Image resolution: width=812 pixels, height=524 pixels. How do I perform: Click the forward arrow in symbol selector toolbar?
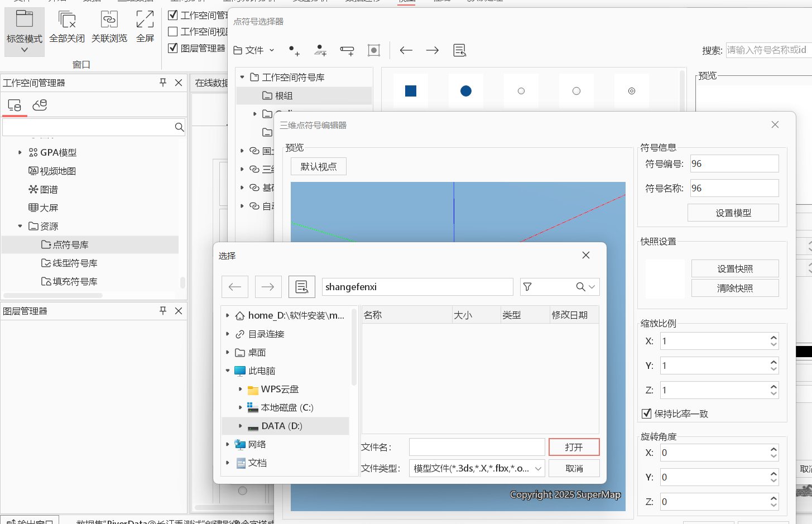(433, 50)
